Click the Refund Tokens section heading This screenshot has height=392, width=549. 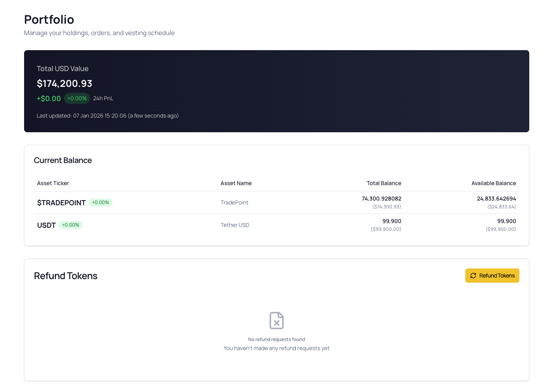(x=66, y=276)
